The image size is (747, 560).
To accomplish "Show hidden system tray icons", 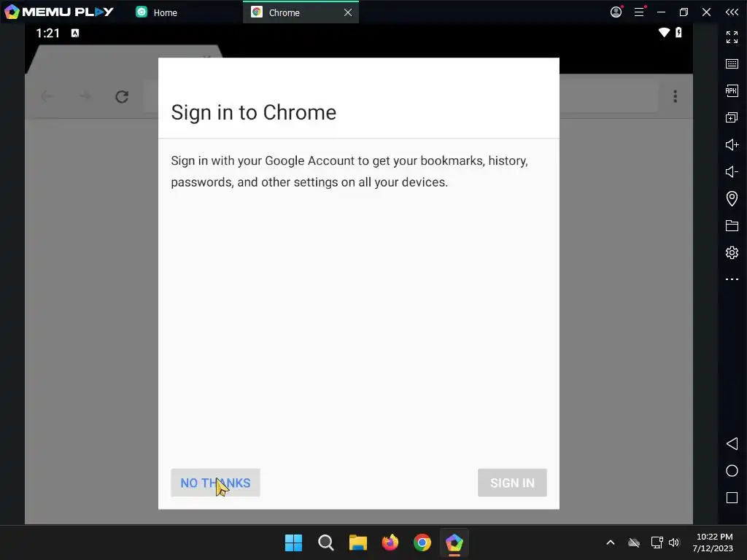I will (611, 542).
